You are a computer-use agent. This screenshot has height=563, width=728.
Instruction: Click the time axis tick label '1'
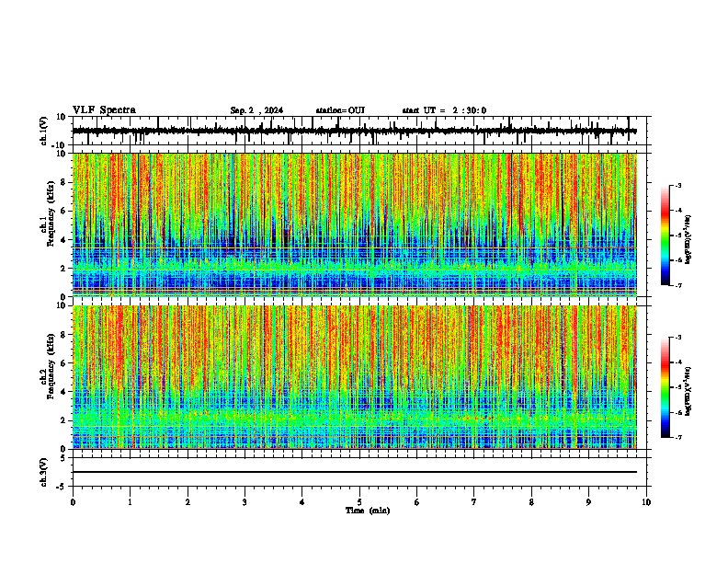pos(130,502)
